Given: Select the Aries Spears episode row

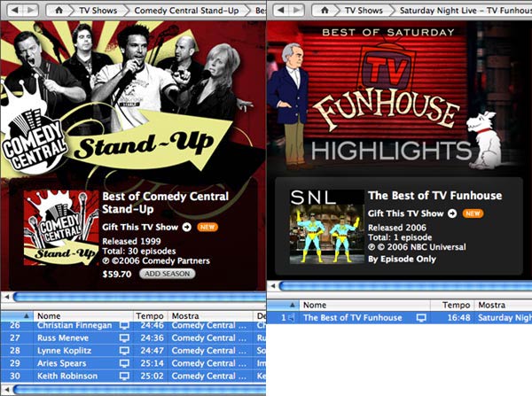Looking at the screenshot, I should (x=133, y=363).
